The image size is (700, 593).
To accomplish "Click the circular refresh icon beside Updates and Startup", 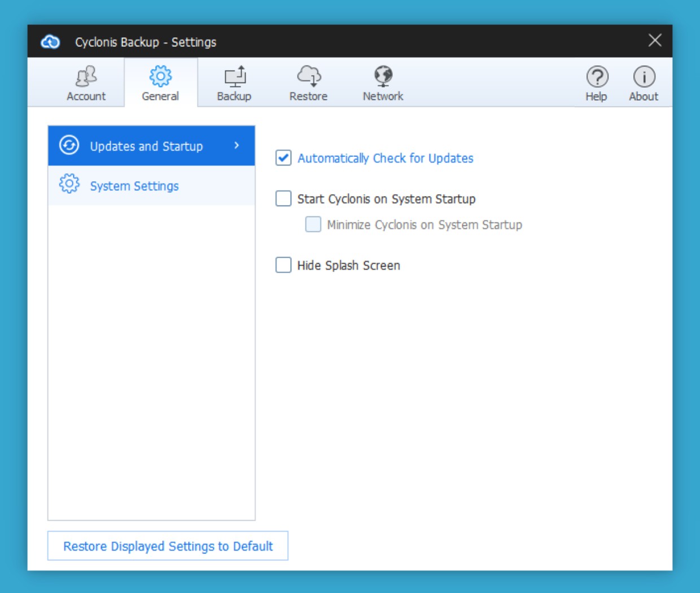I will [x=69, y=145].
